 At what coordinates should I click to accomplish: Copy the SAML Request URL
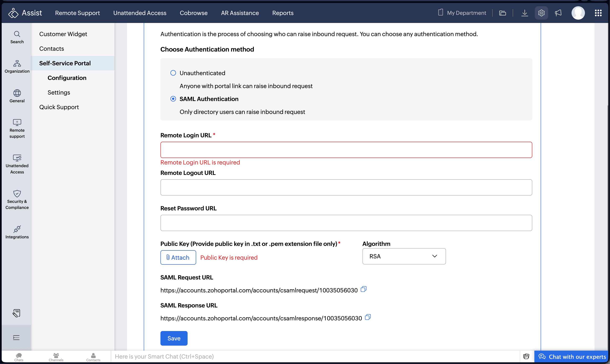(363, 289)
